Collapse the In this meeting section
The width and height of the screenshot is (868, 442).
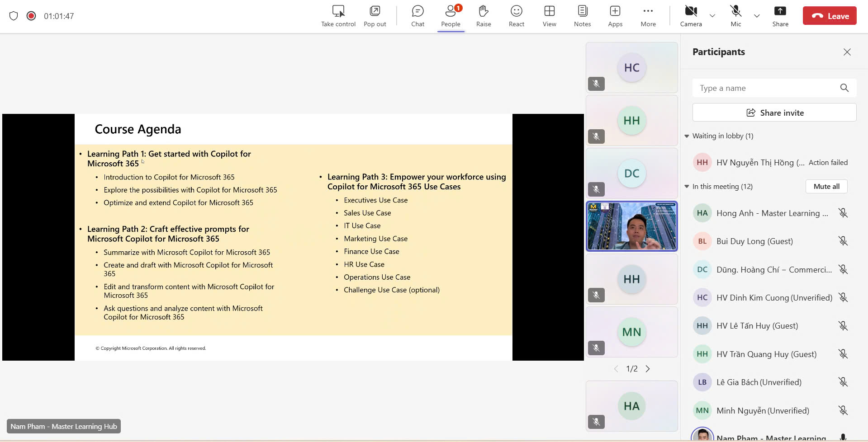687,186
